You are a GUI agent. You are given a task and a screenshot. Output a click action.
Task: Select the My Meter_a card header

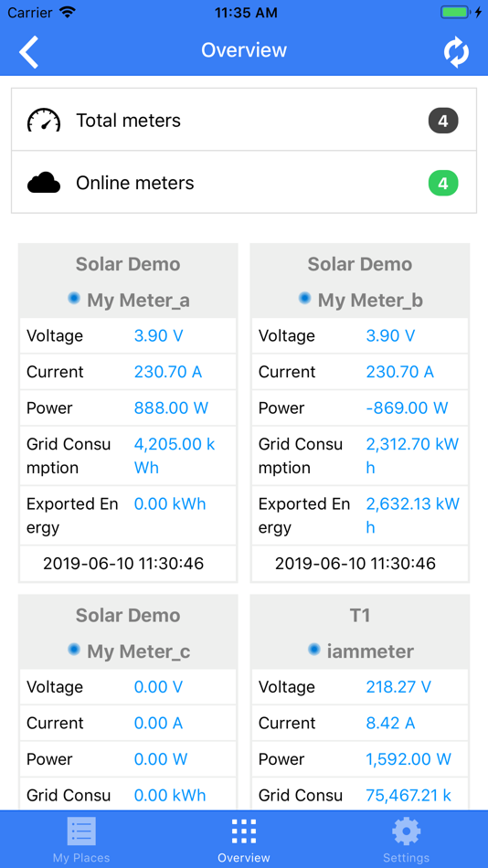128,281
